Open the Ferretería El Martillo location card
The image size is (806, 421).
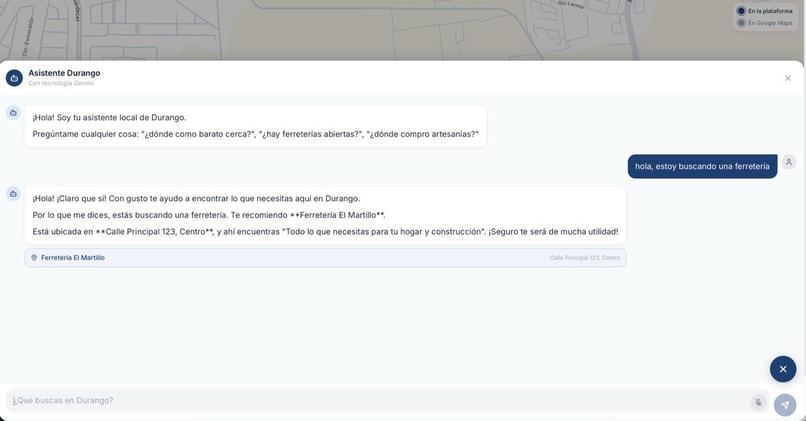point(325,258)
